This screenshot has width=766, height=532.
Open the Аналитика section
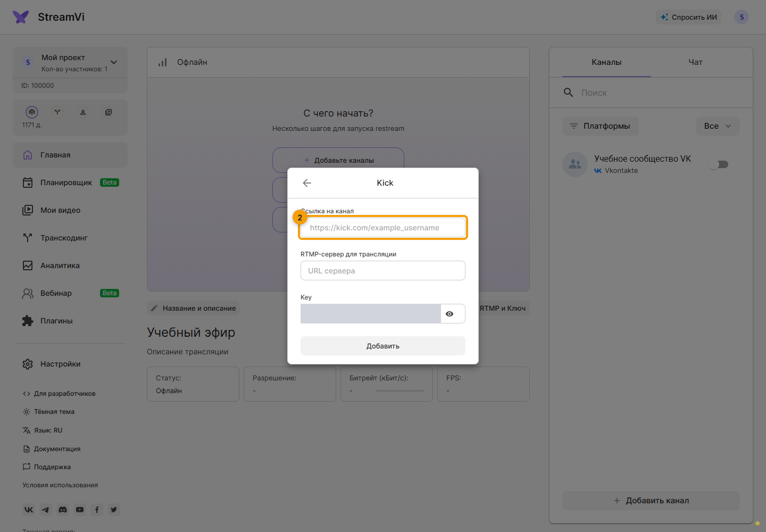click(x=70, y=265)
